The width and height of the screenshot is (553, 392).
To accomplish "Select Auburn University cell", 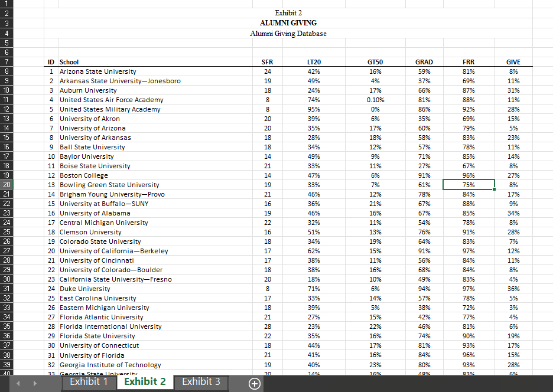I will click(x=155, y=90).
